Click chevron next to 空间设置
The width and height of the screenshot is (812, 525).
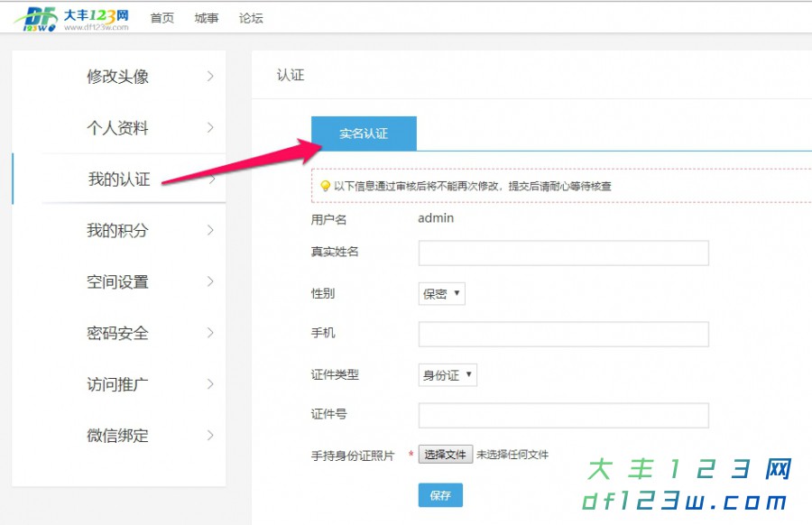click(x=210, y=281)
